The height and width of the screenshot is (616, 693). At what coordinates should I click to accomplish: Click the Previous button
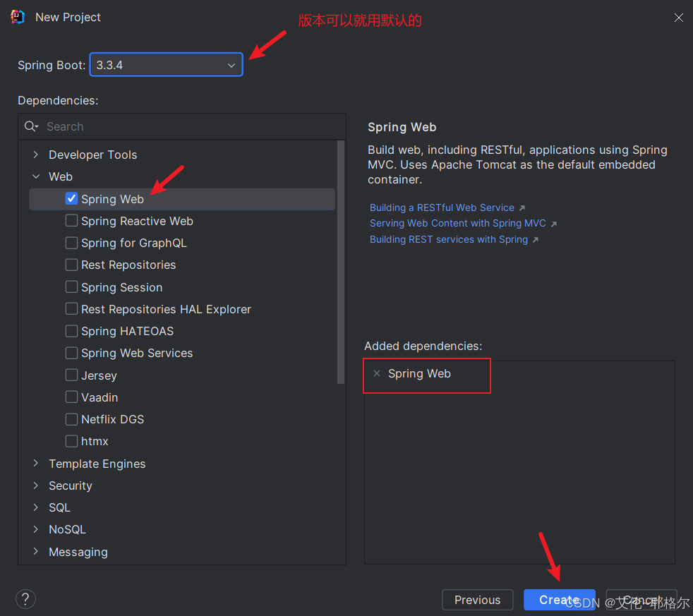point(477,600)
